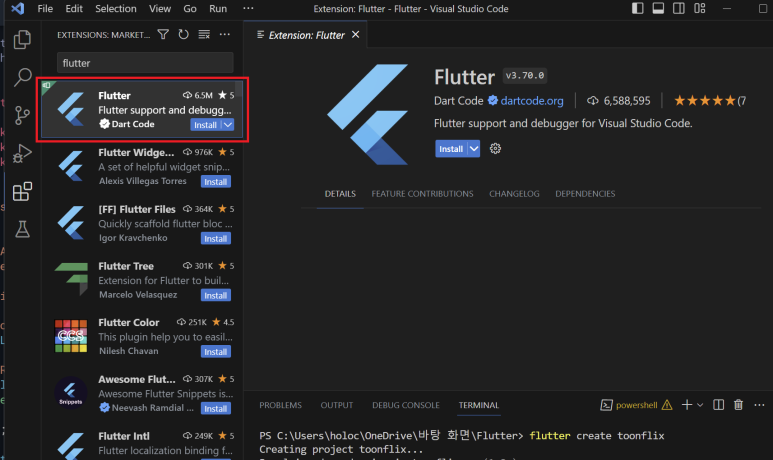
Task: Click the 6,588,595 install count
Action: click(x=627, y=101)
